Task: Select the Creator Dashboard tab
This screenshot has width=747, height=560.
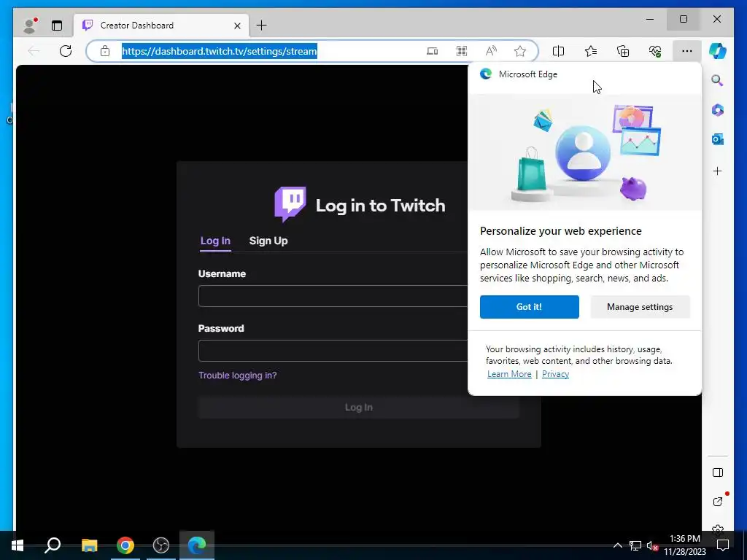Action: tap(161, 26)
